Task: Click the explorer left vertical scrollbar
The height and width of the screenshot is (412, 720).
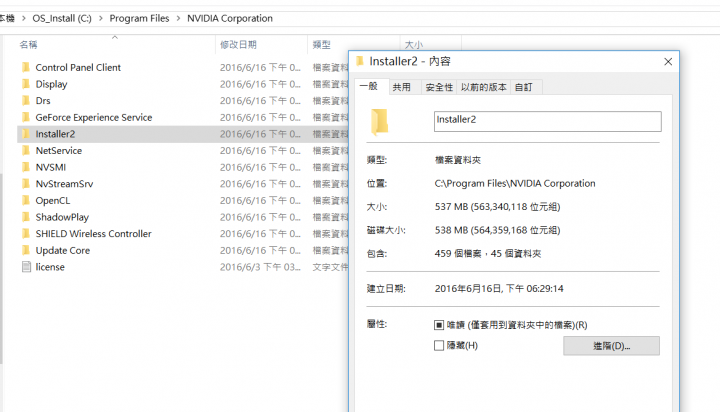Action: [1, 269]
